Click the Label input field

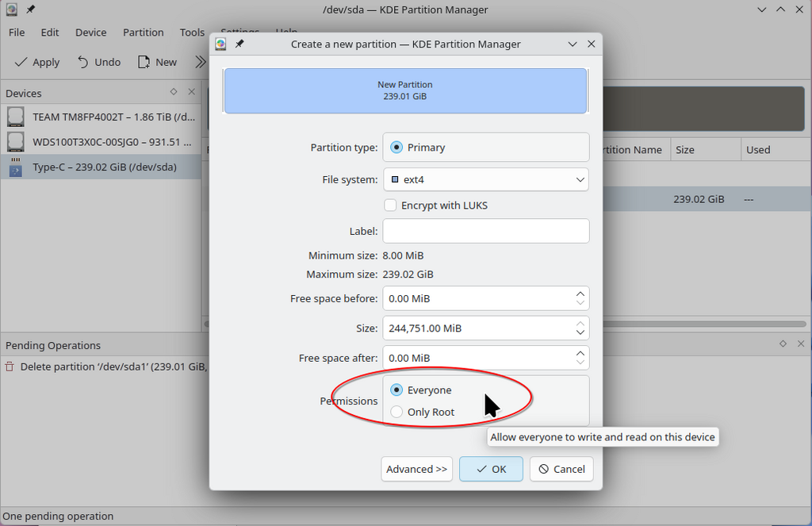point(486,231)
